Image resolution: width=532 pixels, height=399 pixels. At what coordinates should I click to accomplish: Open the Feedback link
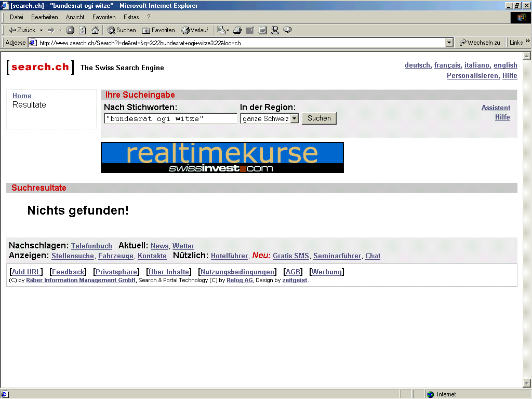point(68,272)
